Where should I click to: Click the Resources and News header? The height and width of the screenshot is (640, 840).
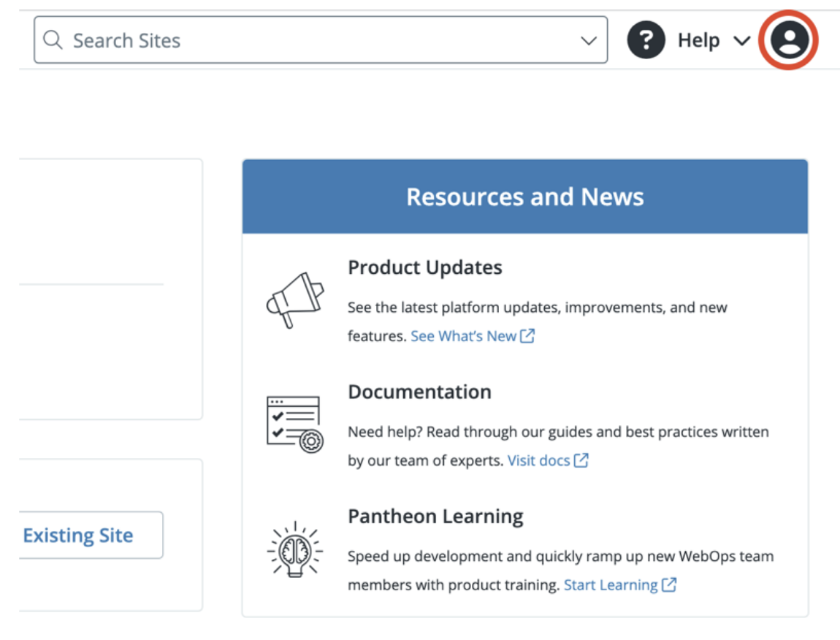click(524, 197)
